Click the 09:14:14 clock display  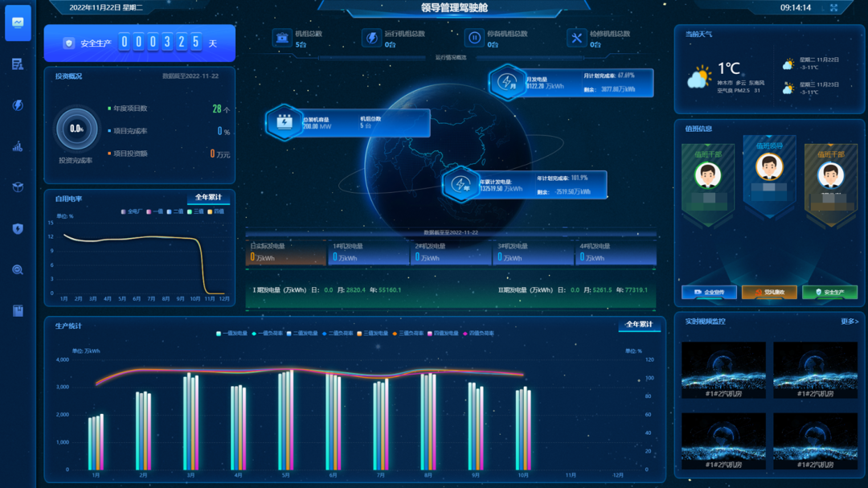pyautogui.click(x=796, y=8)
